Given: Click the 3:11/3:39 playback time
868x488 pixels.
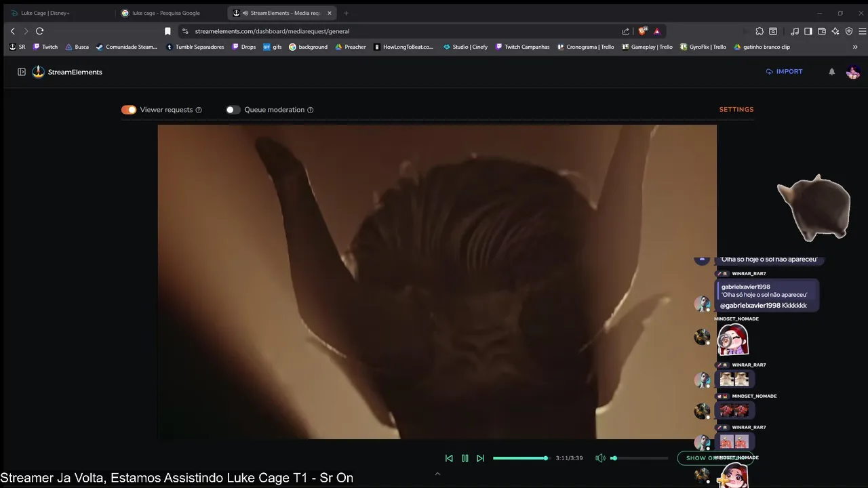Looking at the screenshot, I should click(x=569, y=458).
